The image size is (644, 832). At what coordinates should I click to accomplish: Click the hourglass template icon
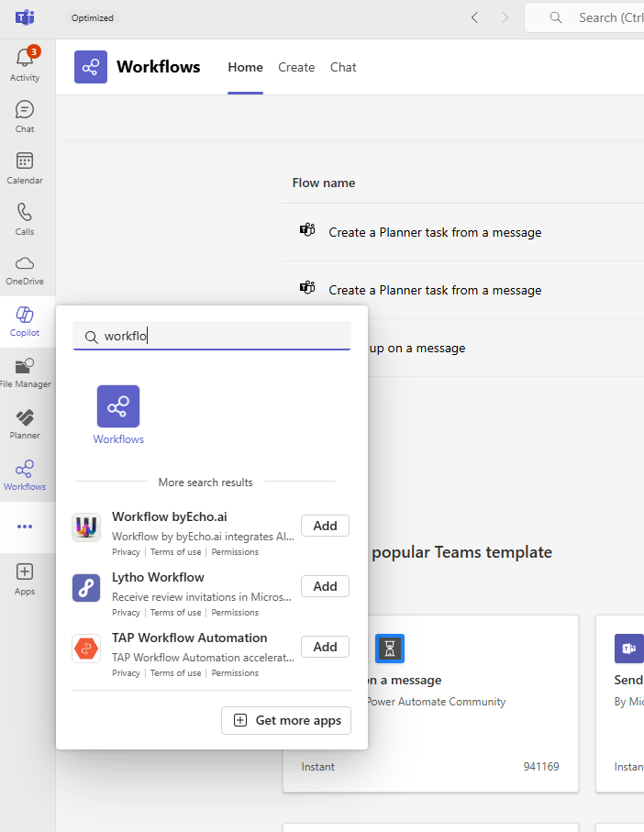[x=390, y=649]
